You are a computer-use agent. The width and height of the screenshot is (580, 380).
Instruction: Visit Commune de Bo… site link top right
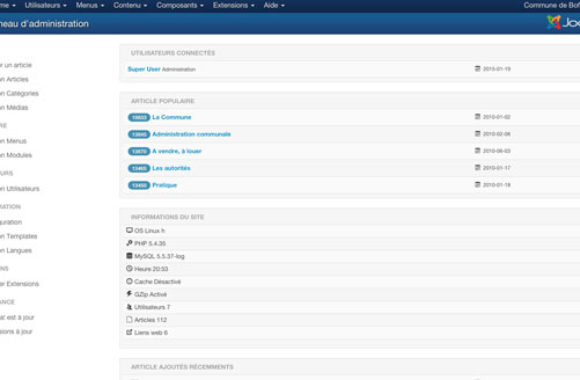pos(552,6)
